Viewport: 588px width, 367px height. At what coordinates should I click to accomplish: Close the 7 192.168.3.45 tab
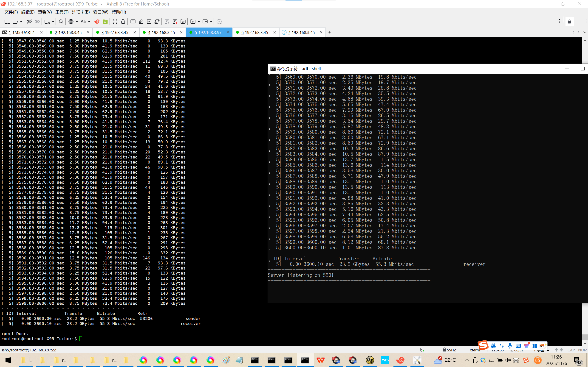tap(321, 32)
